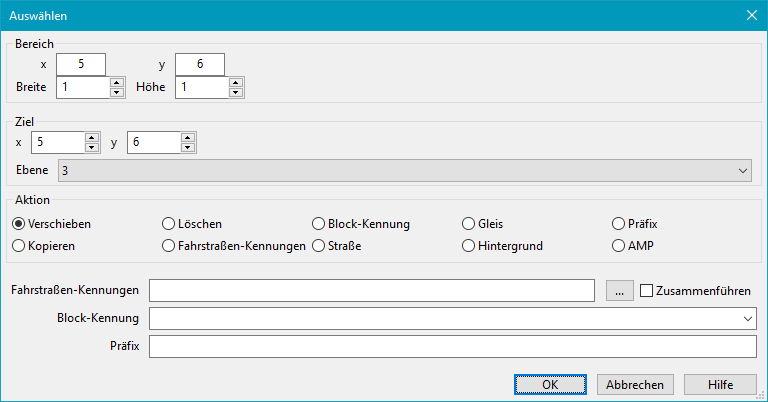Choose the Straße radio button
The width and height of the screenshot is (768, 402).
(x=319, y=245)
